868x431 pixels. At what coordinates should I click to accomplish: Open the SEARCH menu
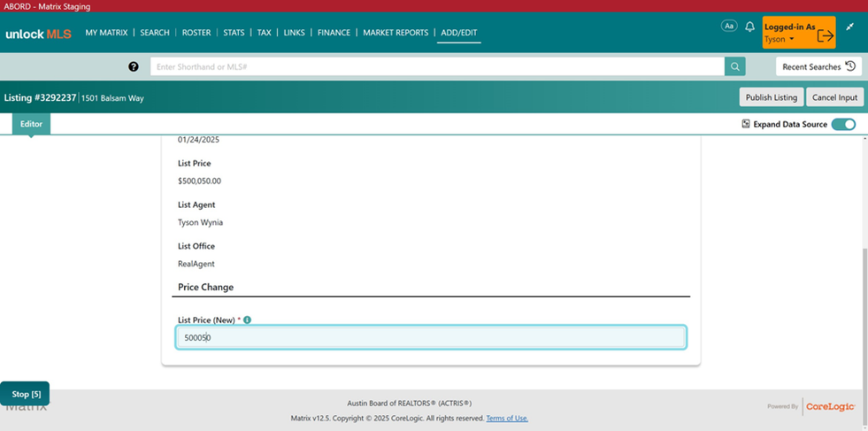(x=155, y=33)
